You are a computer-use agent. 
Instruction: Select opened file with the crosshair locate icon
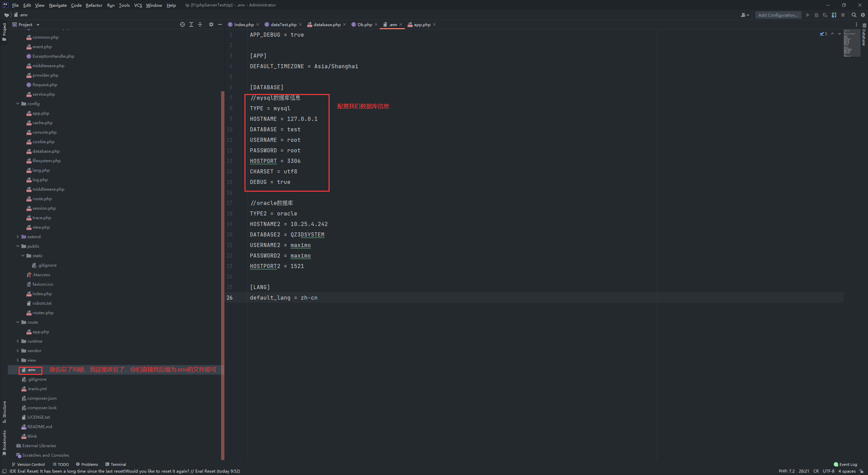click(x=182, y=24)
